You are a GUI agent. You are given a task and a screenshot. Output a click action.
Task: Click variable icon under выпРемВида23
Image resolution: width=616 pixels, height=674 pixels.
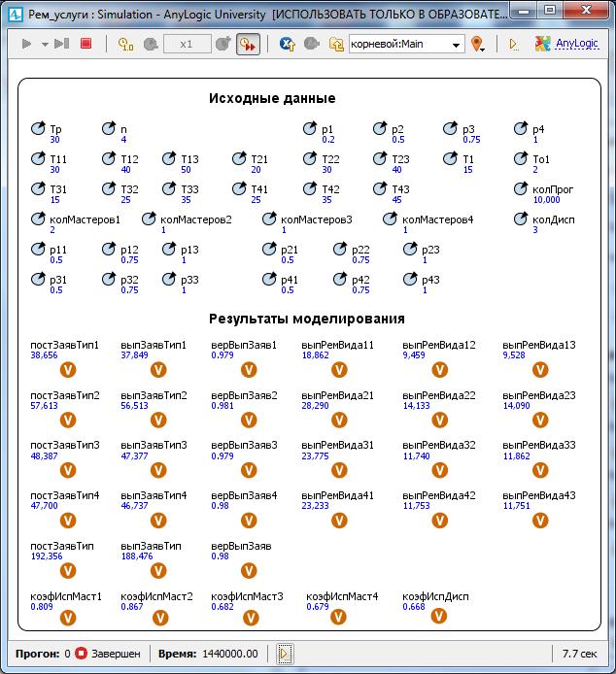[540, 420]
